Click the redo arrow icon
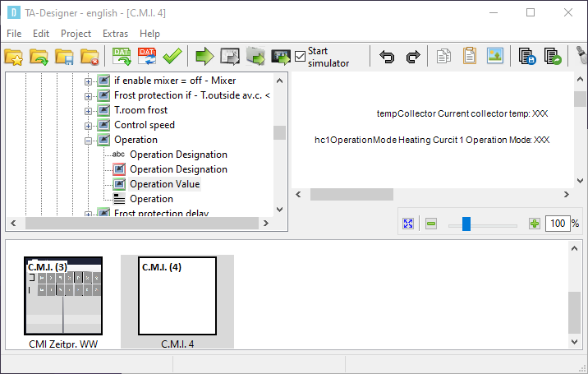Screen dimensions: 588x374 tap(413, 57)
